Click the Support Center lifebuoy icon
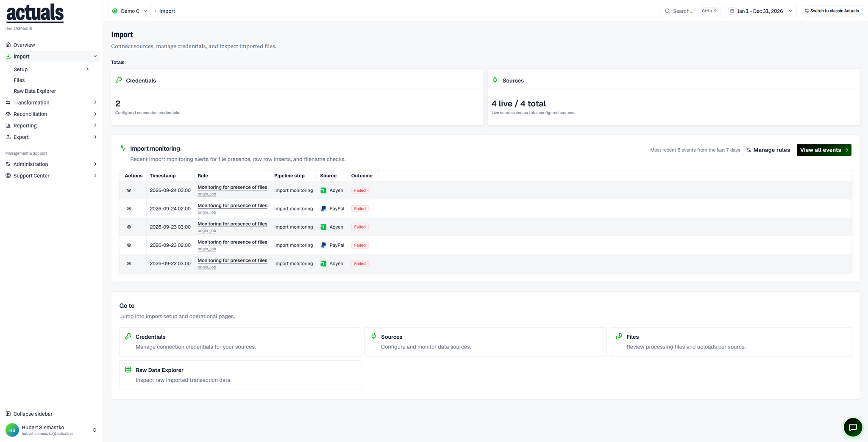Viewport: 868px width, 442px height. (8, 176)
